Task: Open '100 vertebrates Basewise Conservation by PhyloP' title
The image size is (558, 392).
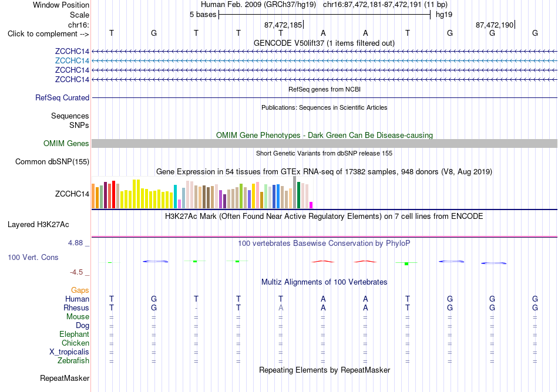Action: coord(324,244)
